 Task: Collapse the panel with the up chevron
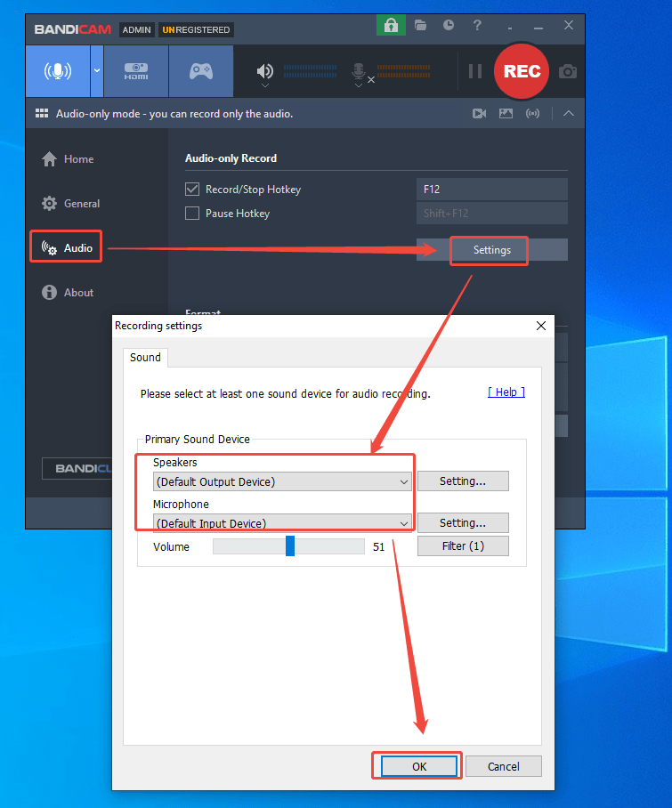569,113
